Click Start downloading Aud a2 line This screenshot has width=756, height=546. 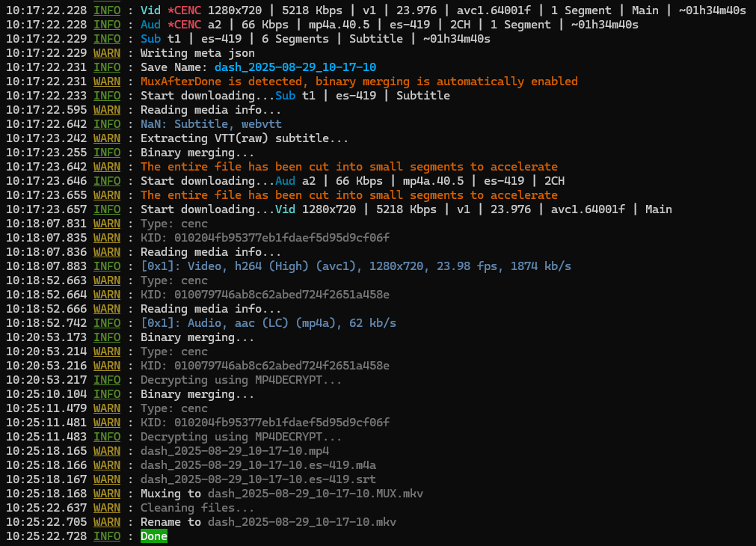pos(352,181)
